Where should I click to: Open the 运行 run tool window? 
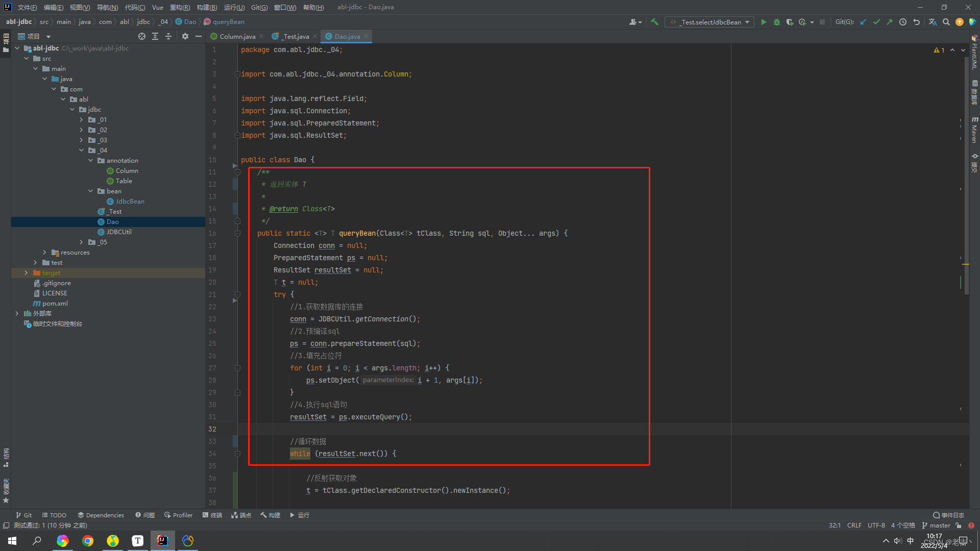[300, 515]
